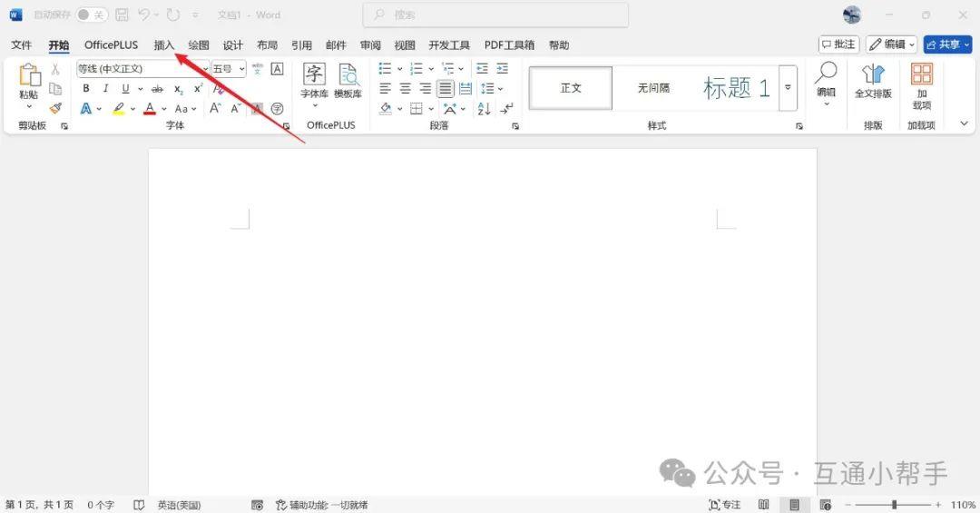980x513 pixels.
Task: Open the font size dropdown
Action: [x=242, y=69]
